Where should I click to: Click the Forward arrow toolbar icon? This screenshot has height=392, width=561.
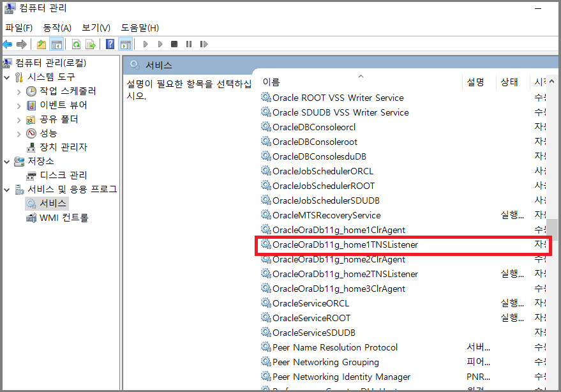pos(22,45)
